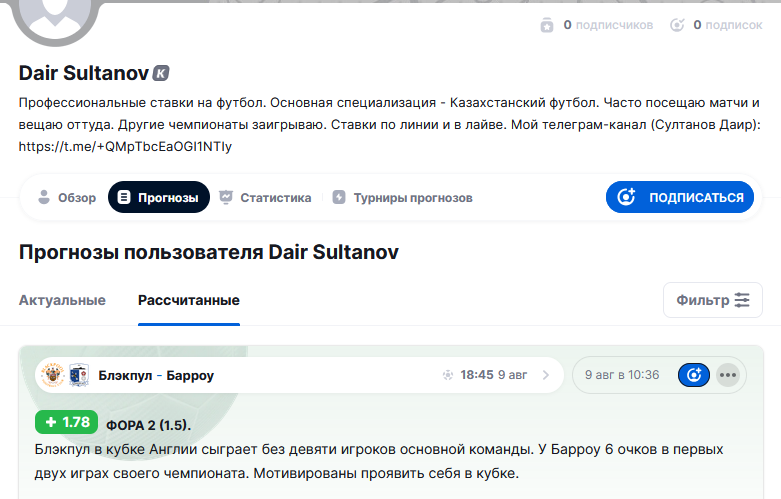The width and height of the screenshot is (781, 499).
Task: Click the football icon before 18:45
Action: tap(448, 375)
